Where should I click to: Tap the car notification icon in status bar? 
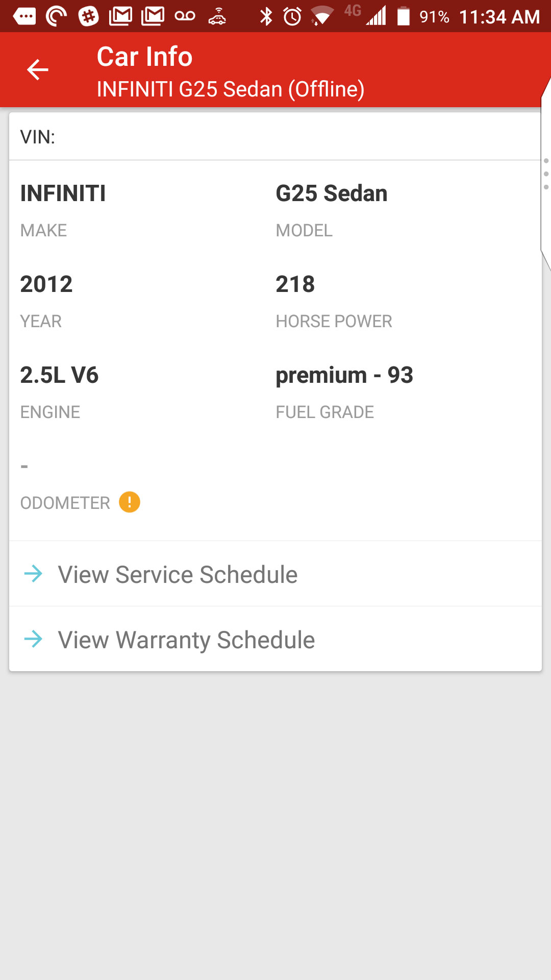[x=217, y=16]
